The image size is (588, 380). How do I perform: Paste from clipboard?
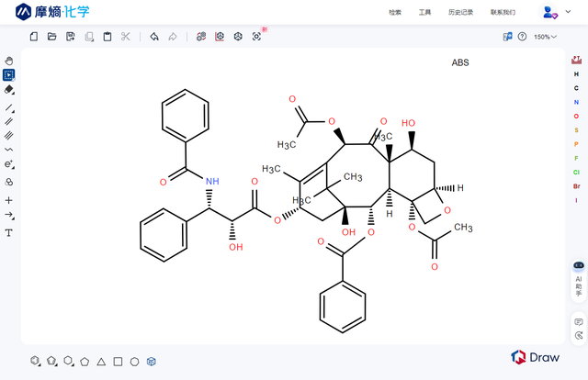click(107, 37)
